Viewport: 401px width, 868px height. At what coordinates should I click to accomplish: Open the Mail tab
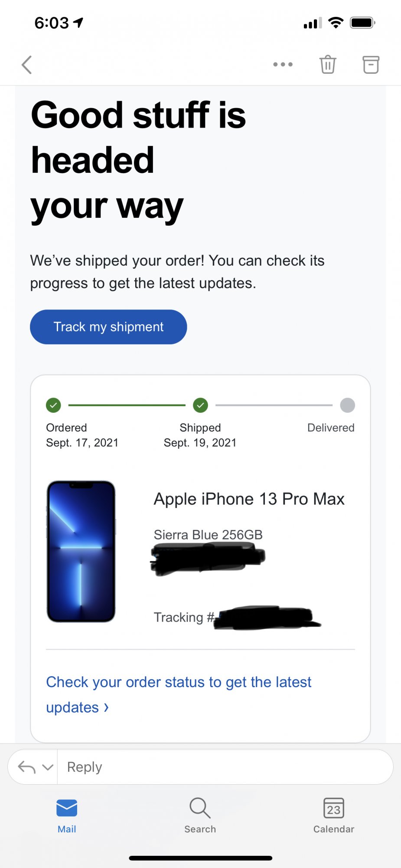click(x=67, y=816)
